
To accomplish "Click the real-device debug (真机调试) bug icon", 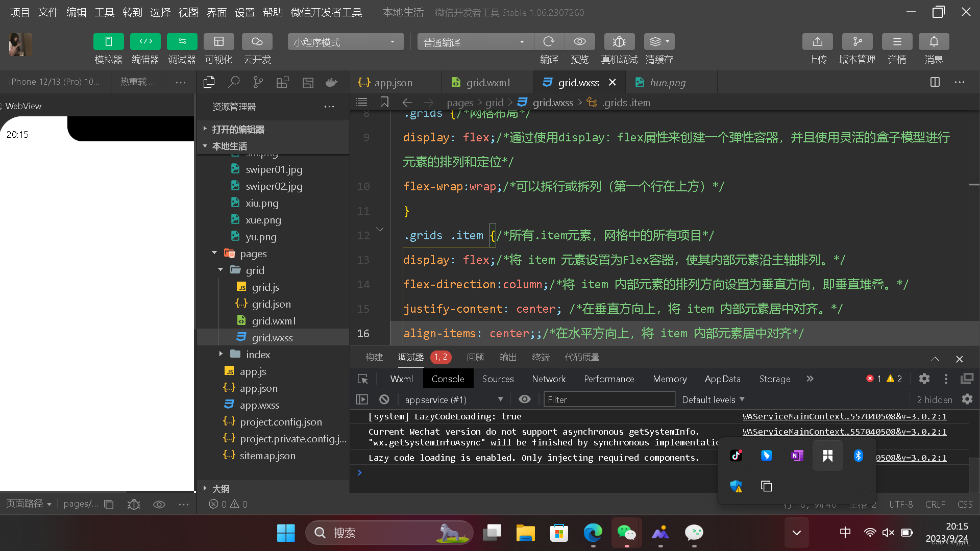I will click(x=619, y=42).
